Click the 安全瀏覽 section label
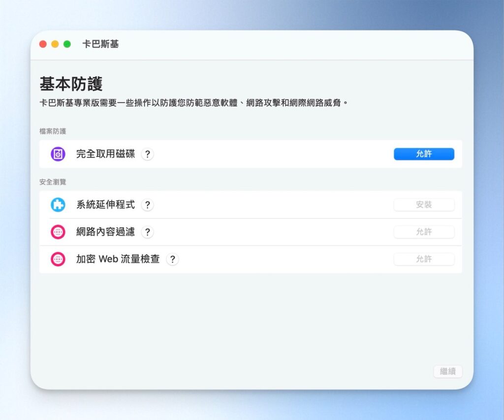Screen dimensions: 504x420 pyautogui.click(x=53, y=182)
